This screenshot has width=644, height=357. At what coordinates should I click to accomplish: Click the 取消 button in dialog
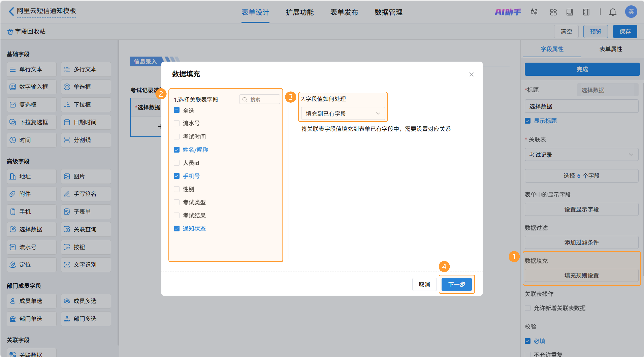(x=424, y=285)
